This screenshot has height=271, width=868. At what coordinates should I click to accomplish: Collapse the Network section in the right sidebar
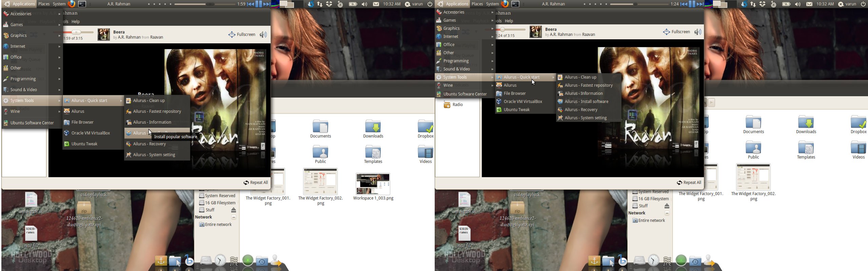coord(667,213)
